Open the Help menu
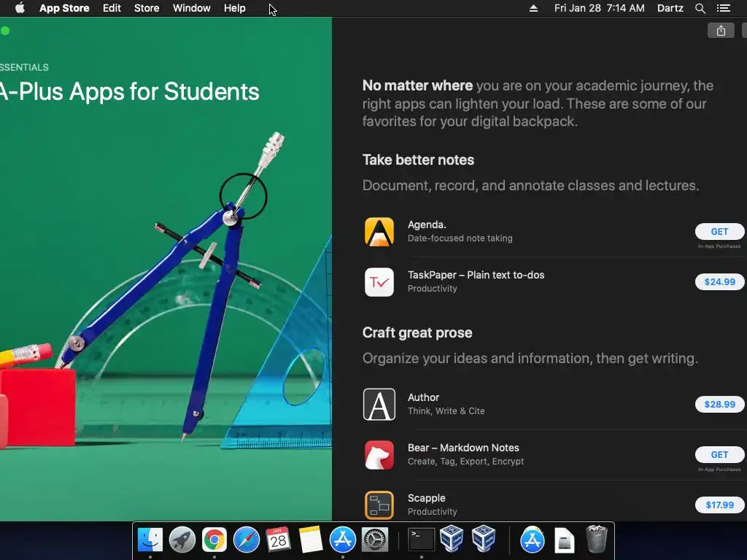The image size is (747, 560). click(x=235, y=8)
